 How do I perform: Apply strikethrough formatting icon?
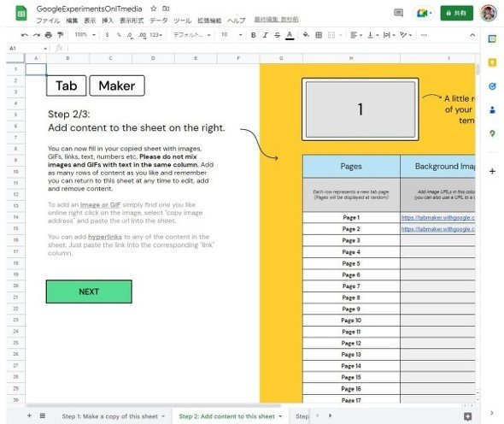point(277,35)
